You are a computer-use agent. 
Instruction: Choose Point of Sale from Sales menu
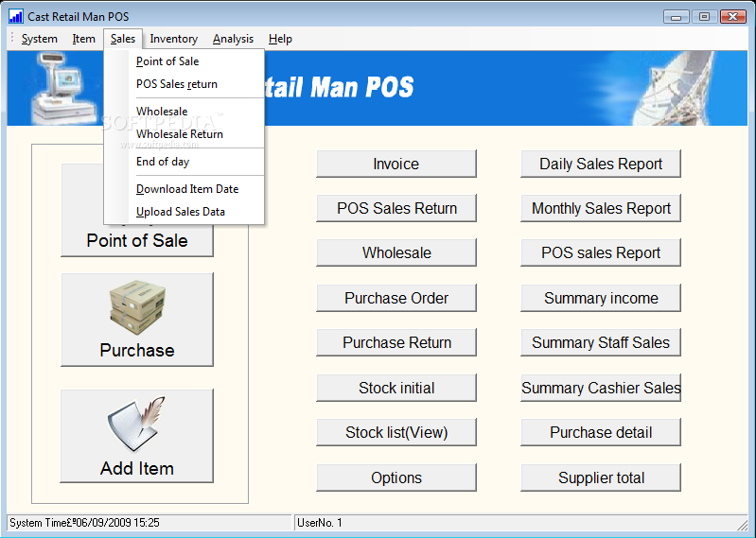185,61
